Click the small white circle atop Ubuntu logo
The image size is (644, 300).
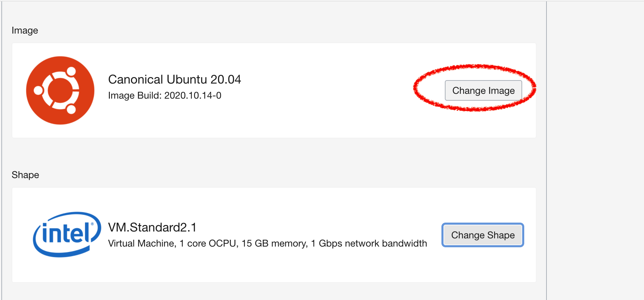[71, 72]
